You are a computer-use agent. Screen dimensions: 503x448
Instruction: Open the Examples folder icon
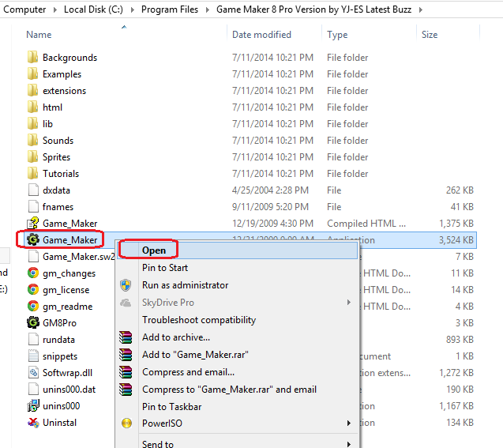32,73
